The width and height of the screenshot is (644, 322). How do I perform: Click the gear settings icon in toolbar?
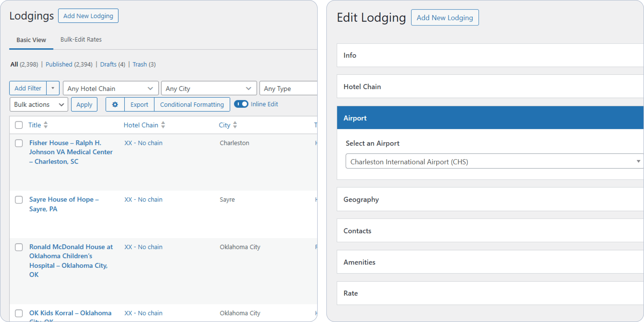pyautogui.click(x=115, y=104)
